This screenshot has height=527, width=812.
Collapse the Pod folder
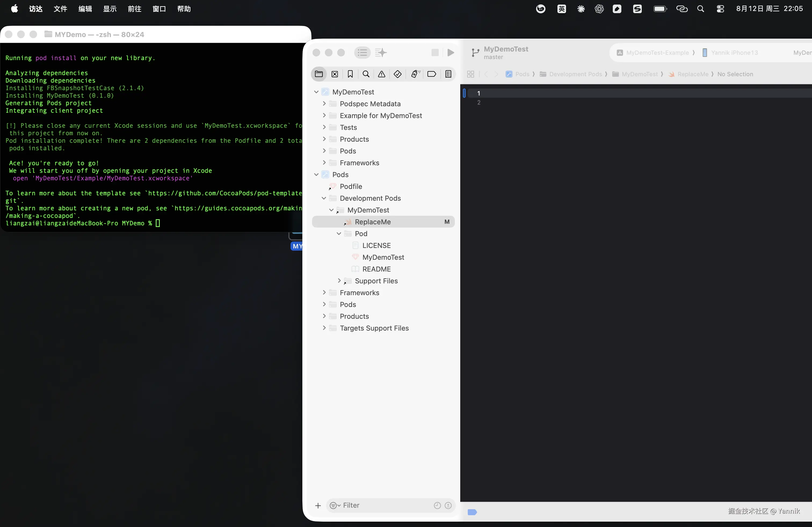[339, 233]
